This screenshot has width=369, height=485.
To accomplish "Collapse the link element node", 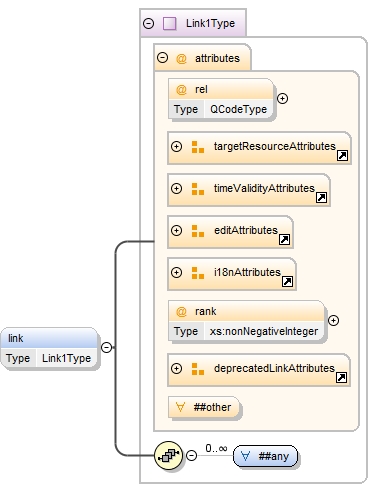I will pyautogui.click(x=106, y=348).
